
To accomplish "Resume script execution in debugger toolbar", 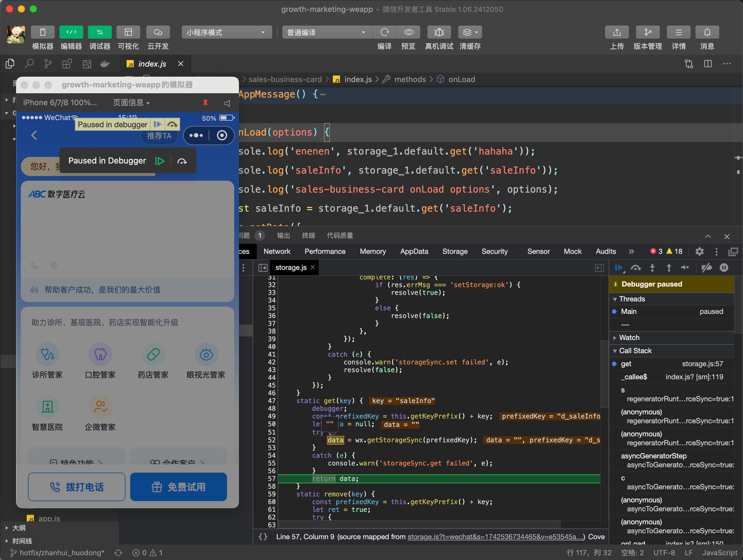I will [618, 268].
